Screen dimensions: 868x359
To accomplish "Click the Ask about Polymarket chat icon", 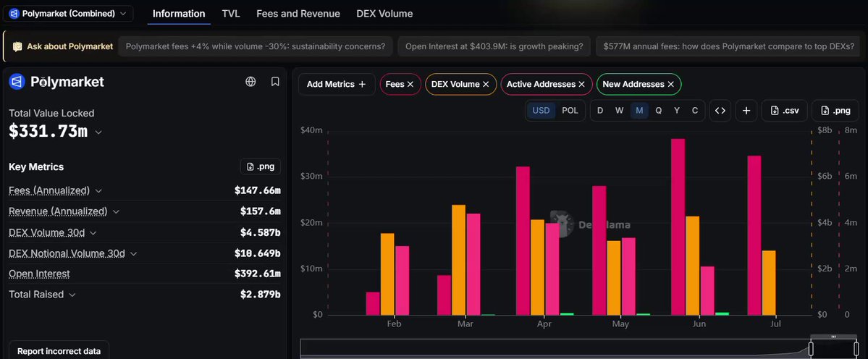I will 17,47.
